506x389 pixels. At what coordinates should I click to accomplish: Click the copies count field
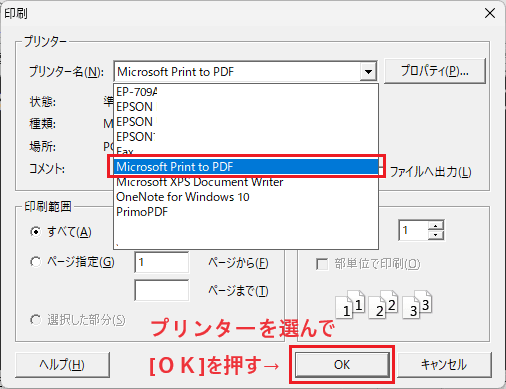(413, 230)
